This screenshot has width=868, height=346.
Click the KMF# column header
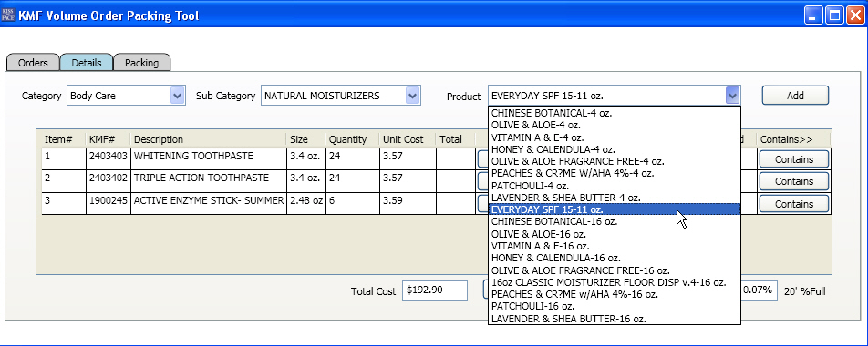point(108,139)
